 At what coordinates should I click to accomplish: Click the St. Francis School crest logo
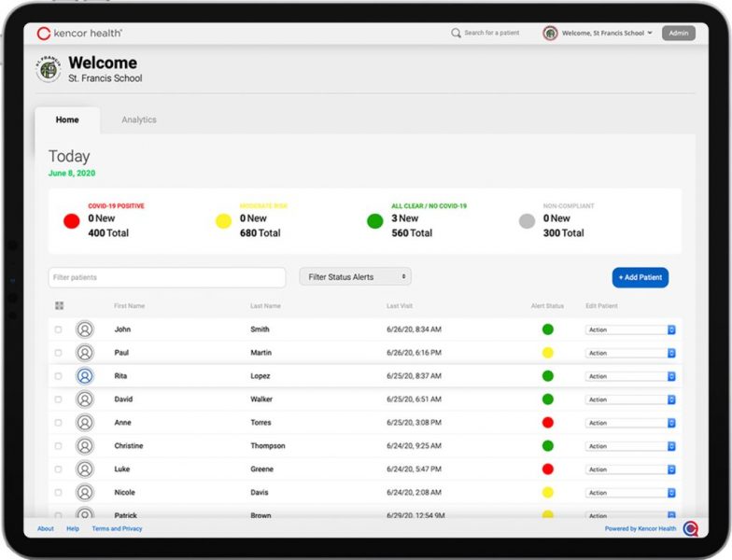49,71
